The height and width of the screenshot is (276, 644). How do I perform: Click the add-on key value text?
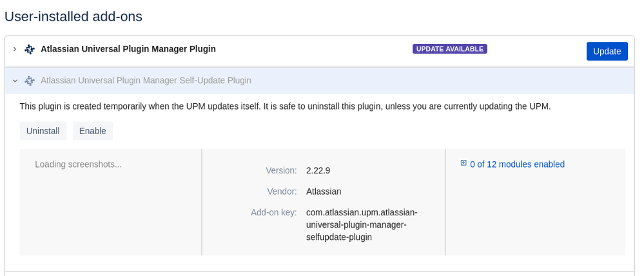click(362, 225)
